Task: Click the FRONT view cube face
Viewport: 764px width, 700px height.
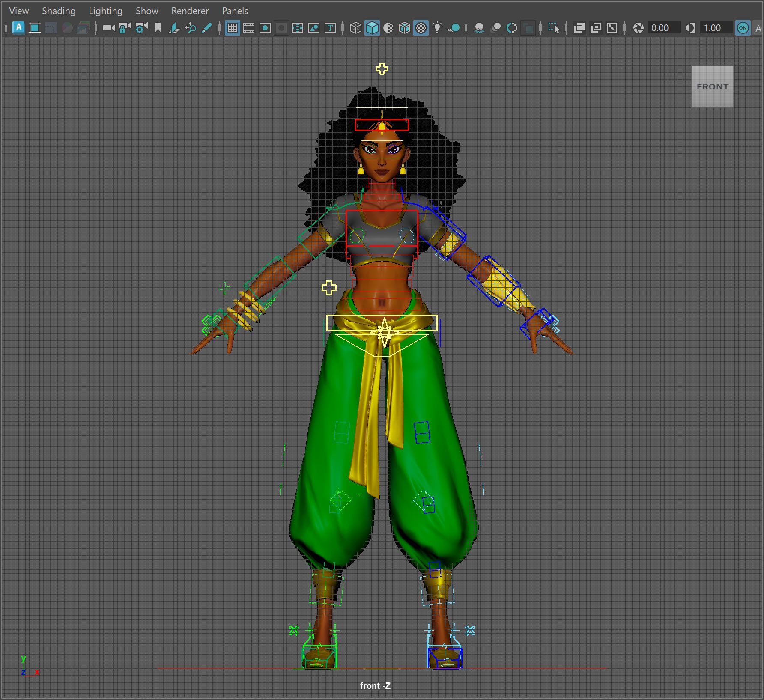Action: click(x=712, y=86)
